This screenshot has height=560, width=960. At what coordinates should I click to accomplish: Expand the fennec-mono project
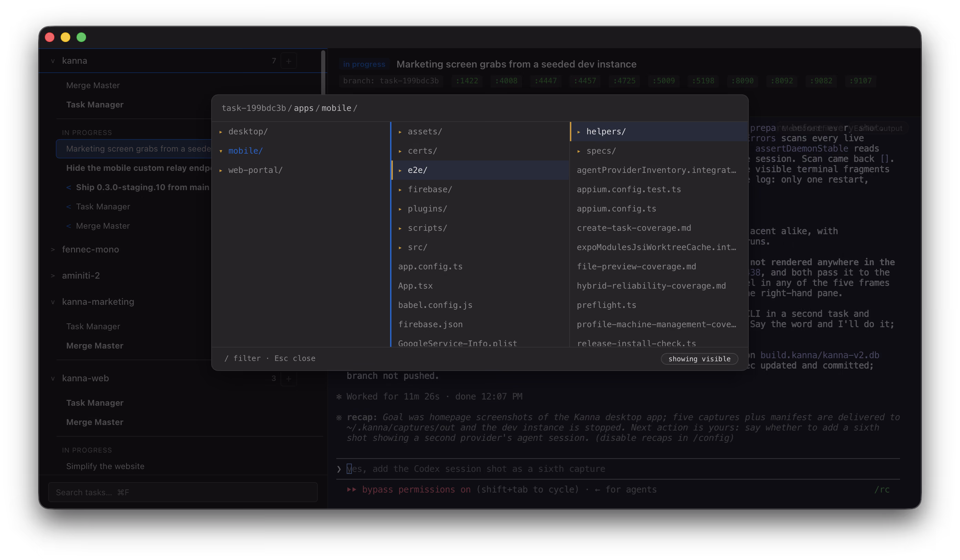click(x=53, y=250)
